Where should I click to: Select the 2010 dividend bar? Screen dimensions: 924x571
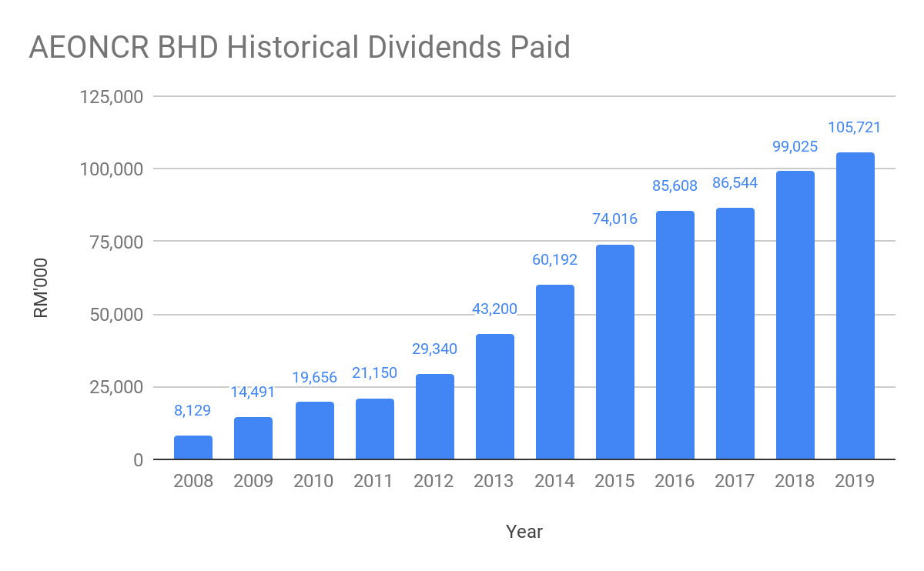click(313, 431)
